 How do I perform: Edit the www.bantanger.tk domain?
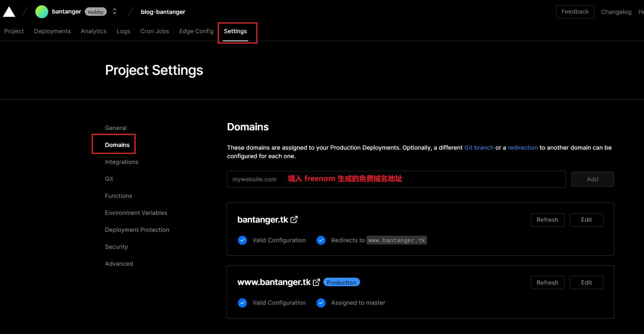[586, 283]
